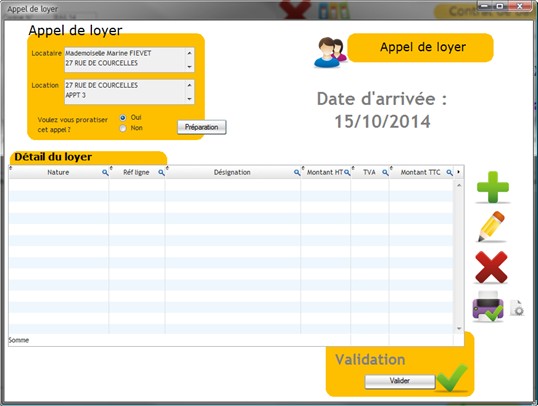This screenshot has width=538, height=406.
Task: Select the Non prorata radio button
Action: (123, 128)
